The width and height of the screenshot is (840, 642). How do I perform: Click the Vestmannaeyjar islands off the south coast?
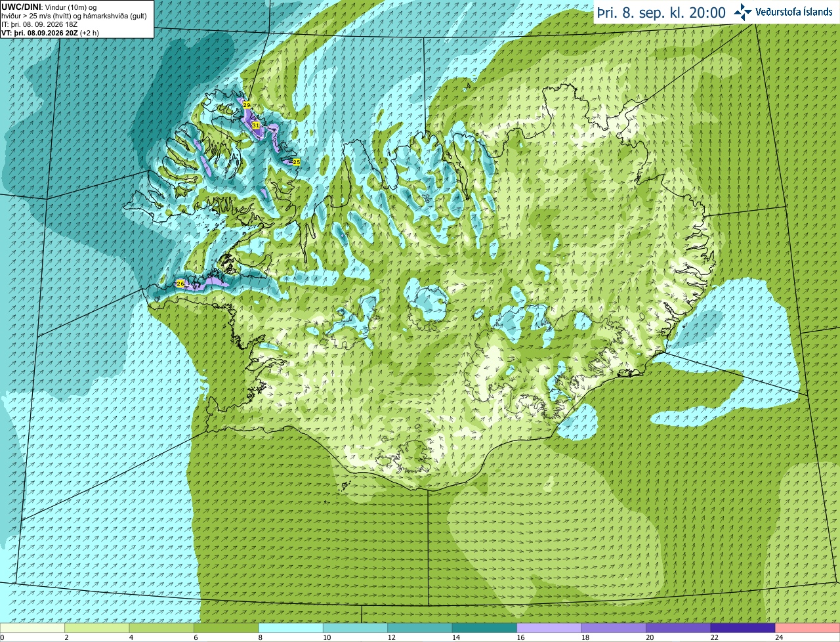click(x=344, y=486)
